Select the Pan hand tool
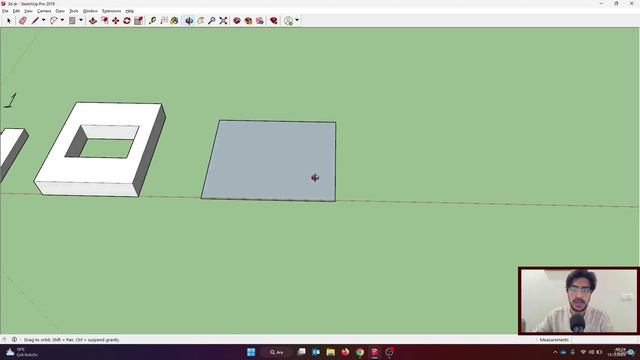 (200, 20)
